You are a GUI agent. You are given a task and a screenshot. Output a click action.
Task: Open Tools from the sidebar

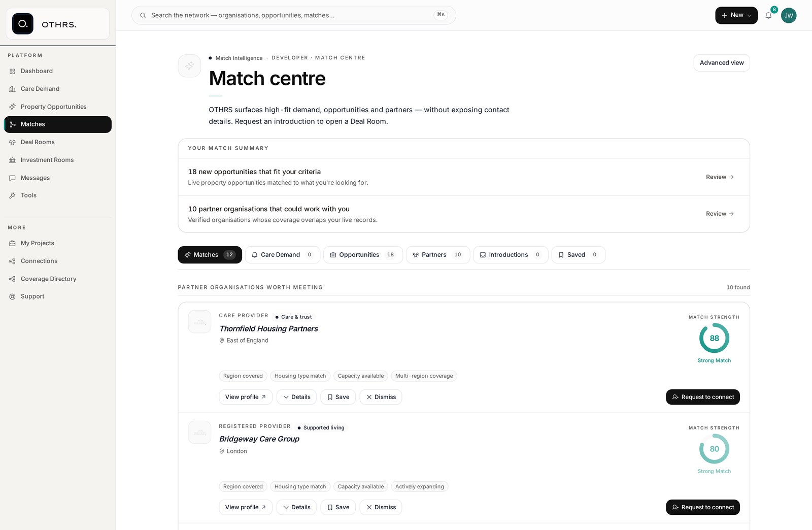(58, 195)
